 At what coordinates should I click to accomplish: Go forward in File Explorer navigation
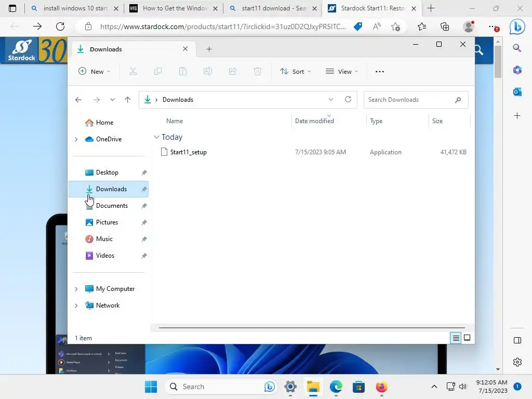(x=96, y=100)
